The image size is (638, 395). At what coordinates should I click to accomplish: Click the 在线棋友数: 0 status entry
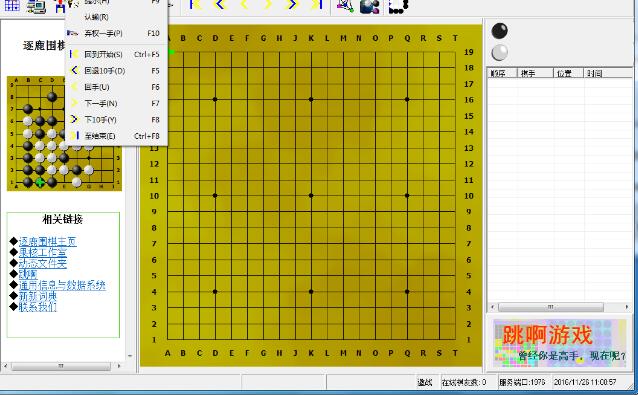pyautogui.click(x=464, y=382)
